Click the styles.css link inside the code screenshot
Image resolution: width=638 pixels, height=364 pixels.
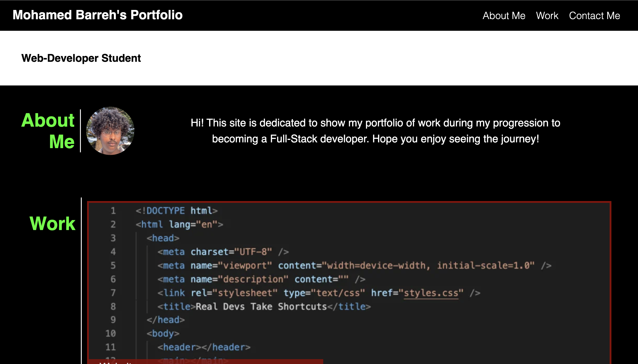point(431,292)
